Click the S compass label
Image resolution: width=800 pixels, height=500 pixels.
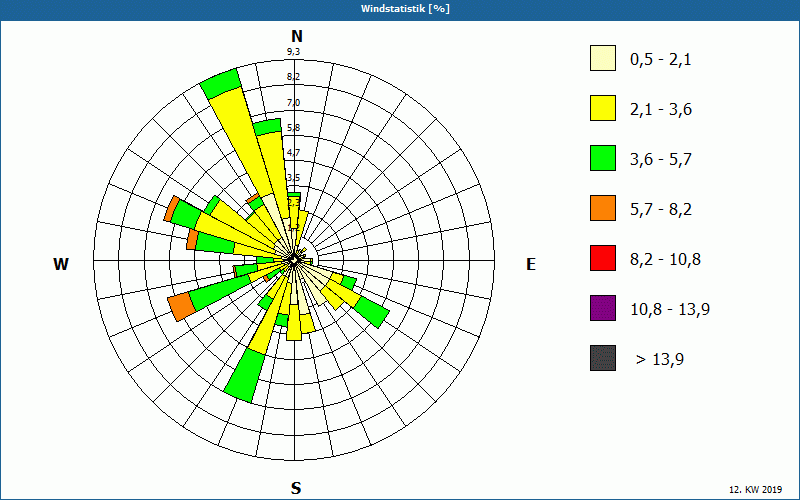[x=296, y=488]
